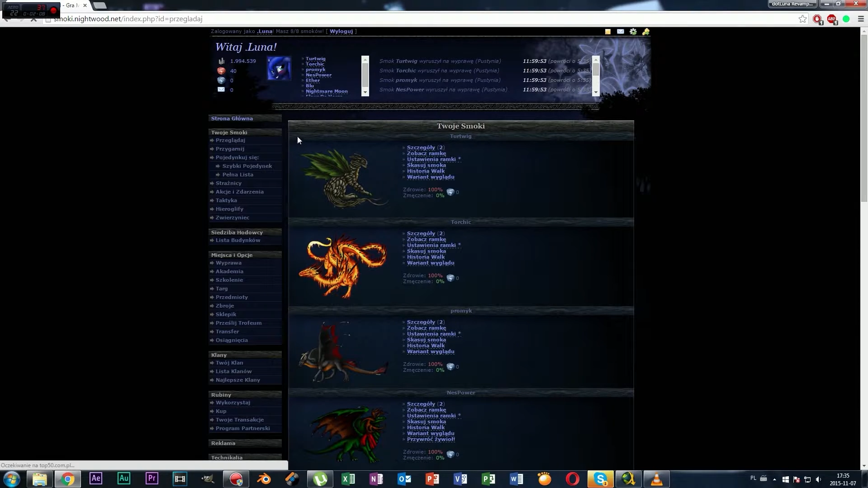The width and height of the screenshot is (868, 488).
Task: Open the Chrome hamburger menu
Action: point(860,19)
